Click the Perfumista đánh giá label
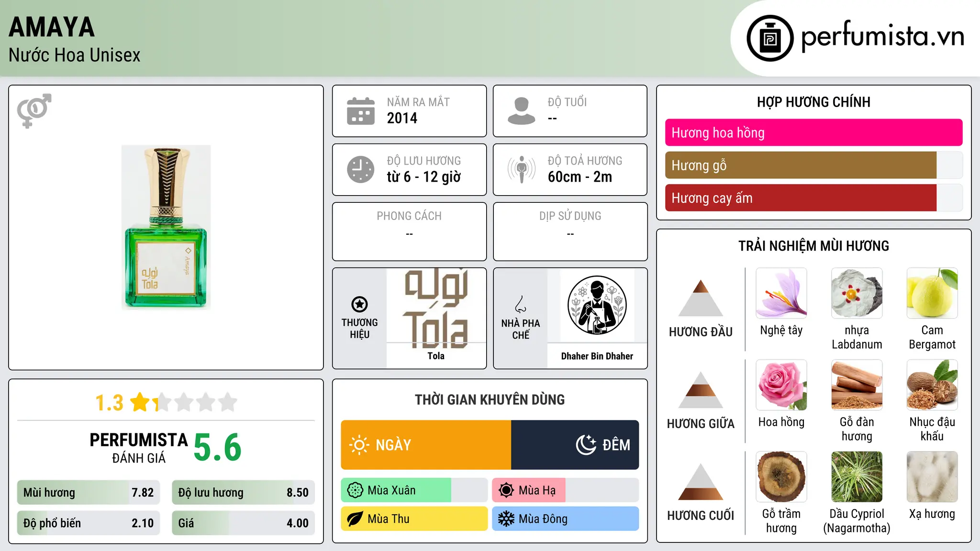This screenshot has height=551, width=980. click(139, 448)
